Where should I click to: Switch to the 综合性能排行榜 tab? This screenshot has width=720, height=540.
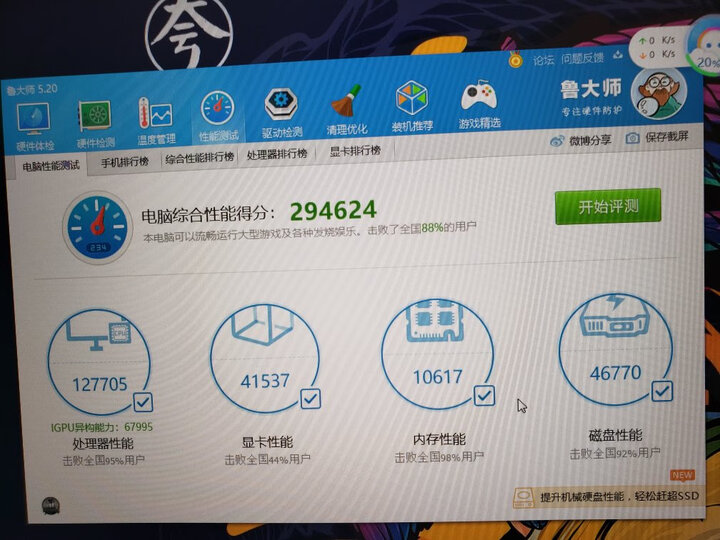(x=200, y=158)
